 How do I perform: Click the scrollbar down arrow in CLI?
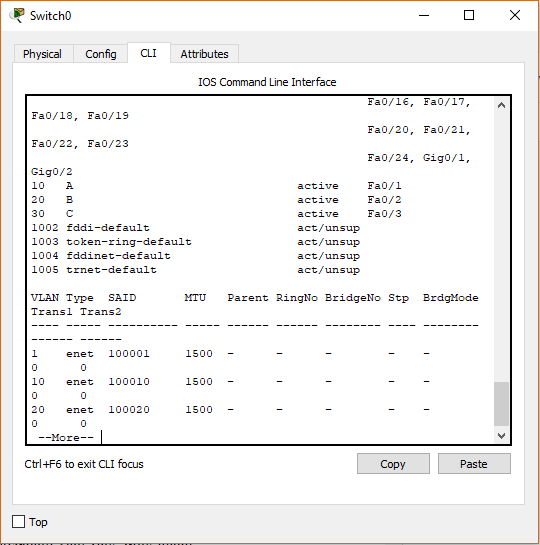coord(501,436)
